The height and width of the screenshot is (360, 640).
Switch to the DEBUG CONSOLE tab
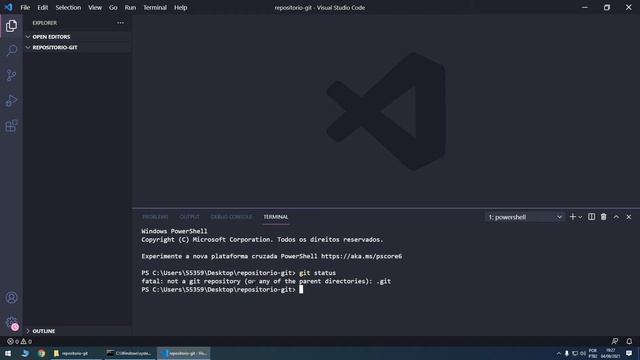coord(231,217)
